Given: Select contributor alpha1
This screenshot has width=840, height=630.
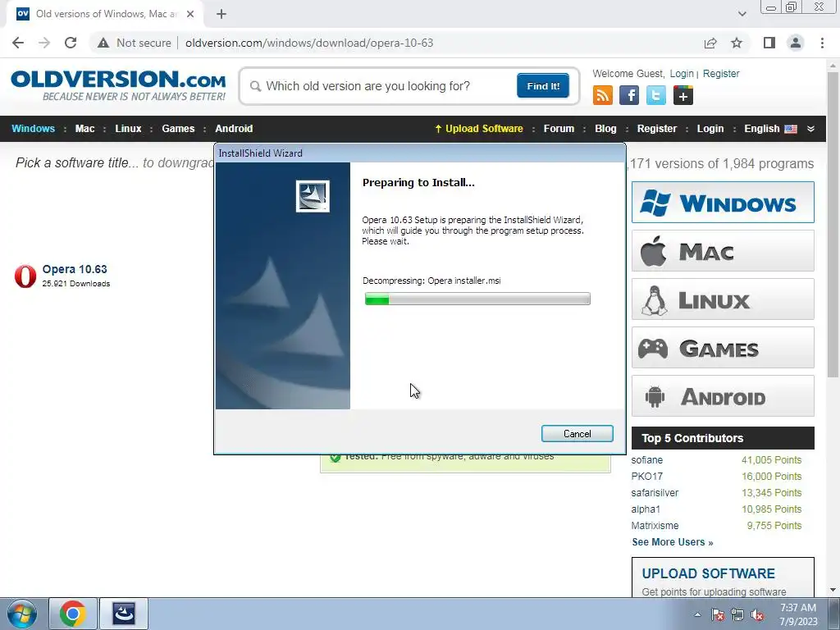Looking at the screenshot, I should pos(646,509).
